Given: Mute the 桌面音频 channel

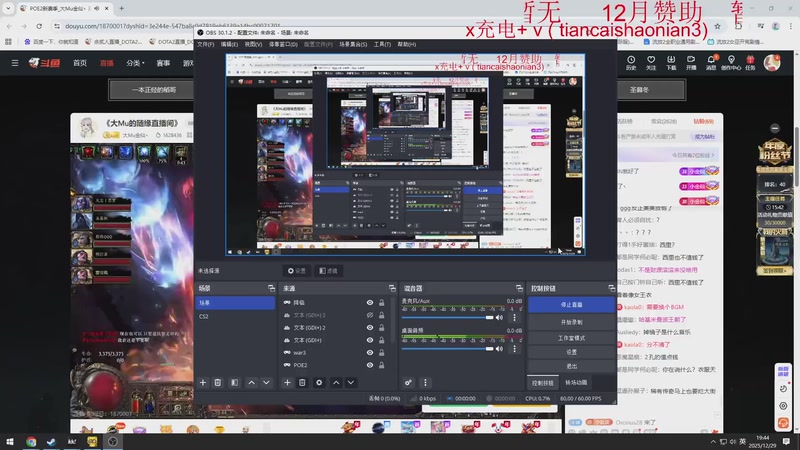Looking at the screenshot, I should [499, 349].
